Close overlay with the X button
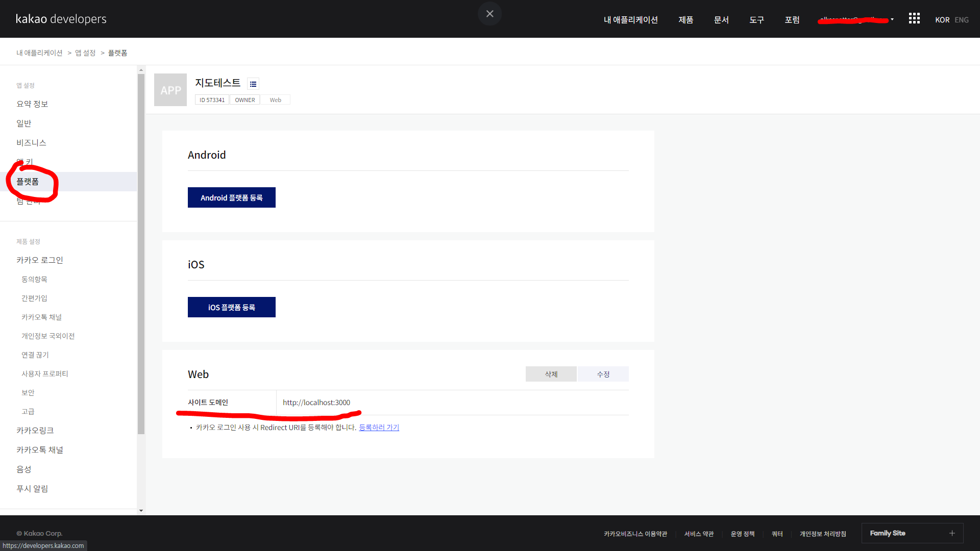The width and height of the screenshot is (980, 551). [489, 14]
